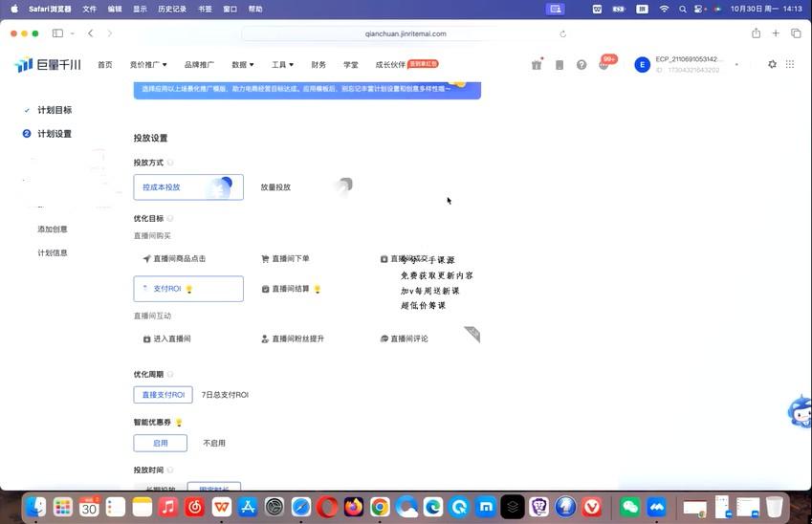Expand the 工具 dropdown in navigation
The width and height of the screenshot is (812, 524).
coord(282,65)
